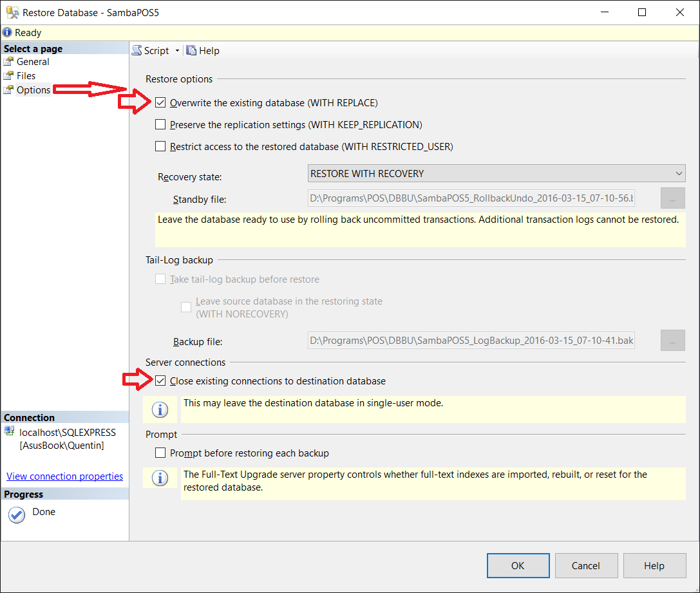700x593 pixels.
Task: Click the Cancel button
Action: (586, 566)
